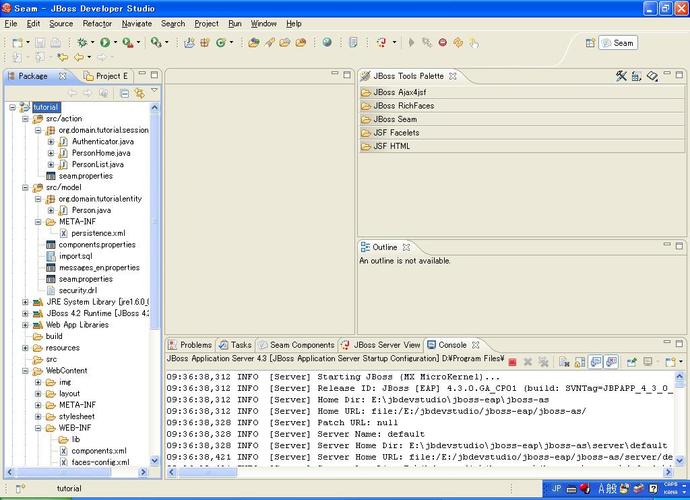The height and width of the screenshot is (500, 690).
Task: Open the New Console View dropdown
Action: [x=681, y=362]
